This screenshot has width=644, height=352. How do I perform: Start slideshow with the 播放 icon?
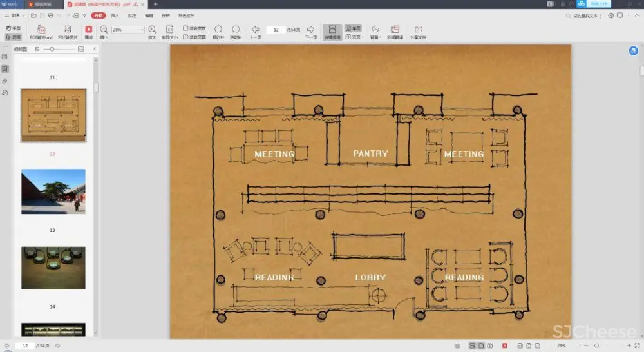coord(89,30)
